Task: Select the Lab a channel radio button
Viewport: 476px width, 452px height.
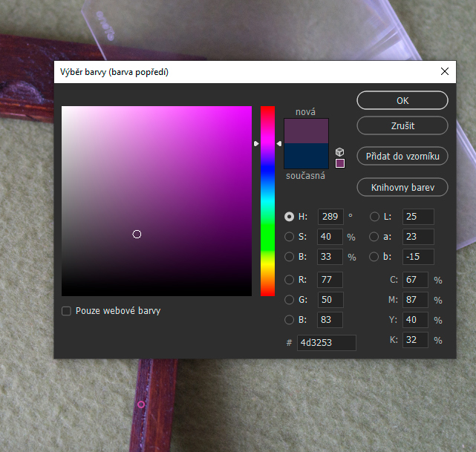Action: point(374,237)
